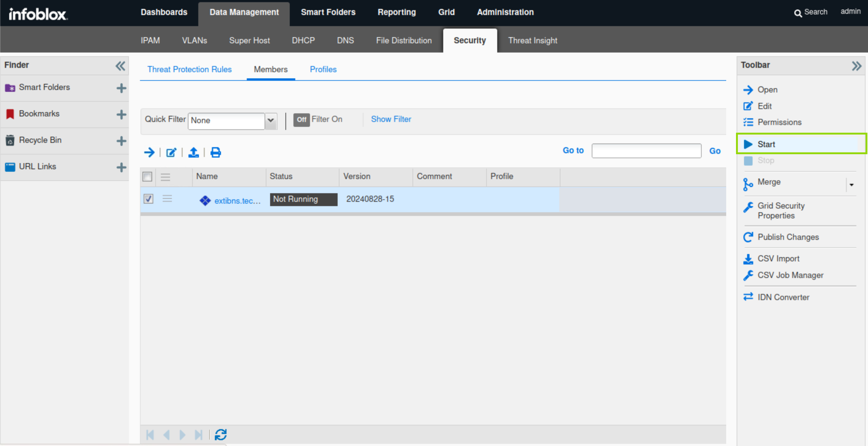Viewport: 868px width, 446px height.
Task: Check the select-all header checkbox
Action: point(147,176)
